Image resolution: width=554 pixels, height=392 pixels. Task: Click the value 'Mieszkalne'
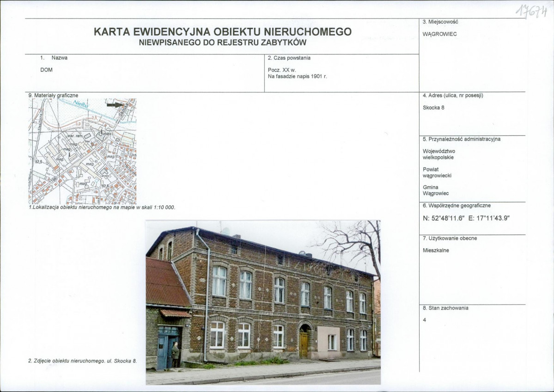(436, 251)
